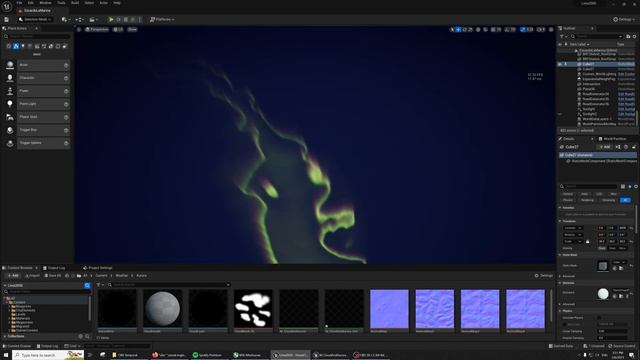Click the Details lock icon next to Add
Viewport: 640px width, 360px height.
pos(634,147)
